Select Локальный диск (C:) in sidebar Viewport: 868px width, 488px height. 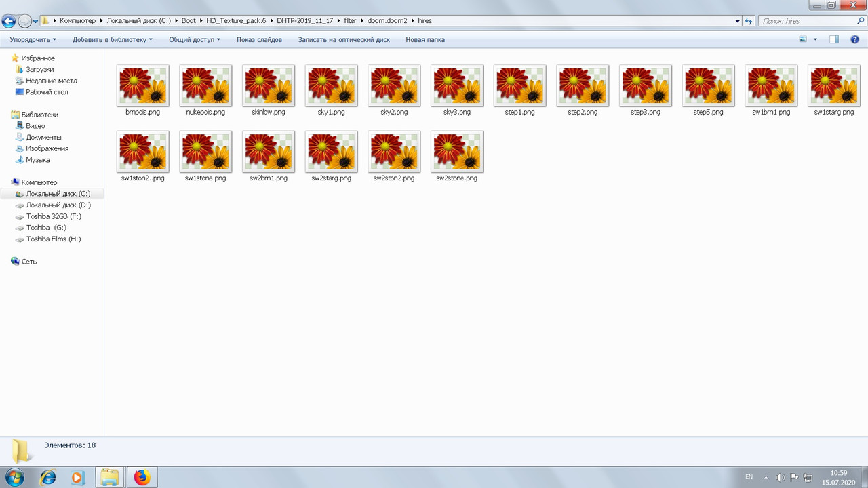click(58, 194)
